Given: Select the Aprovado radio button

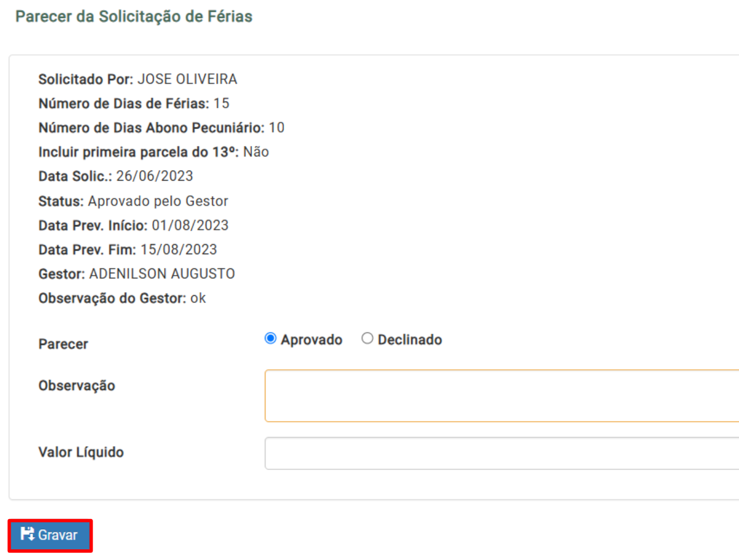Looking at the screenshot, I should [x=270, y=338].
